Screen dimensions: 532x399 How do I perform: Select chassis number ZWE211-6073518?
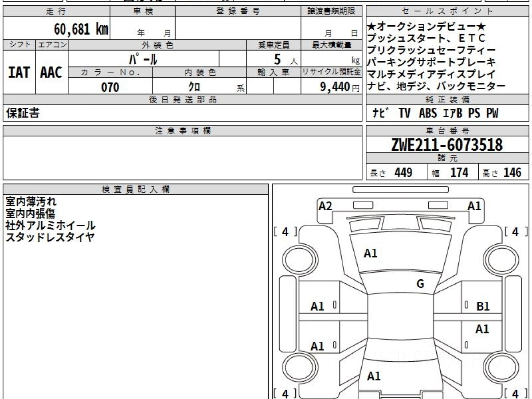pos(447,145)
